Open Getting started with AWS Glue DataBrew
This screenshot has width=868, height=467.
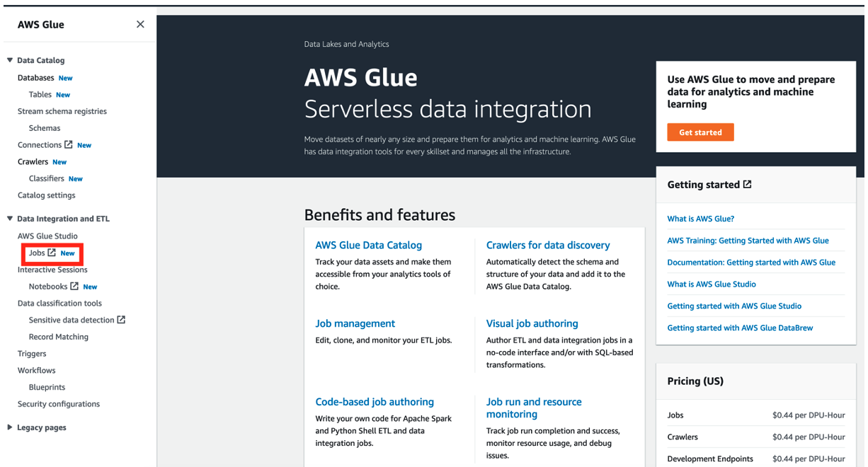pos(740,328)
